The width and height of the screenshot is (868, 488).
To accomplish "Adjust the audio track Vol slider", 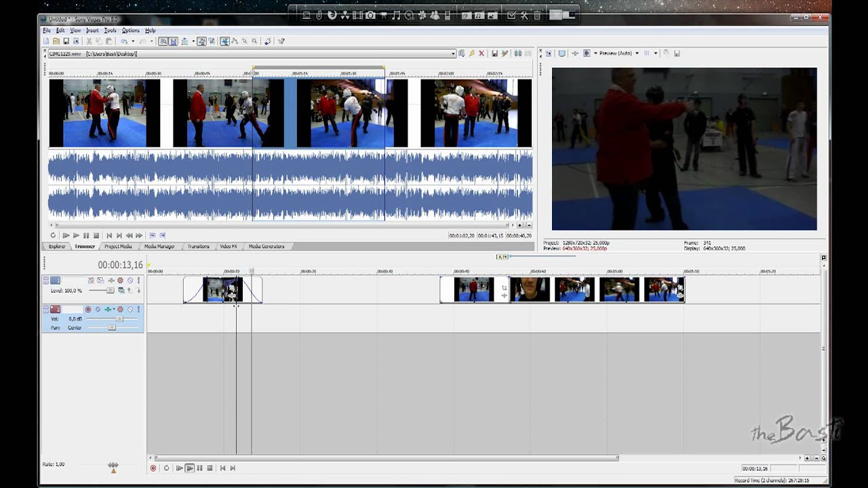I will click(119, 319).
